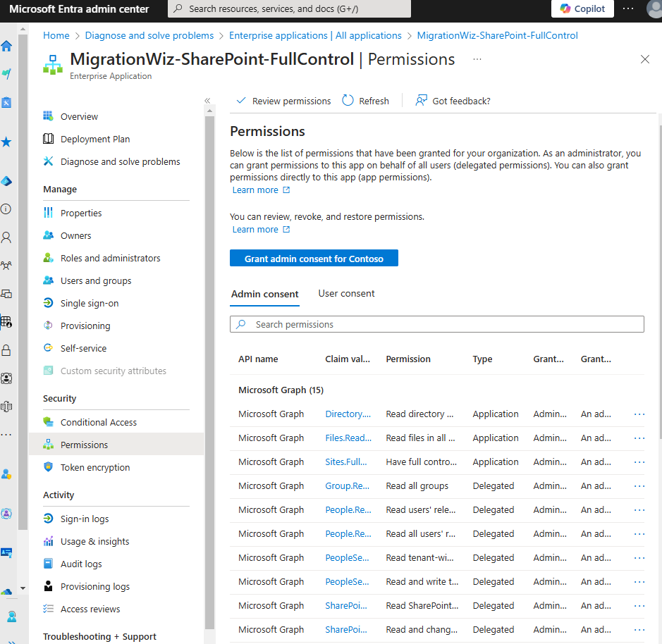Click Grant admin consent for Contoso

pyautogui.click(x=314, y=259)
